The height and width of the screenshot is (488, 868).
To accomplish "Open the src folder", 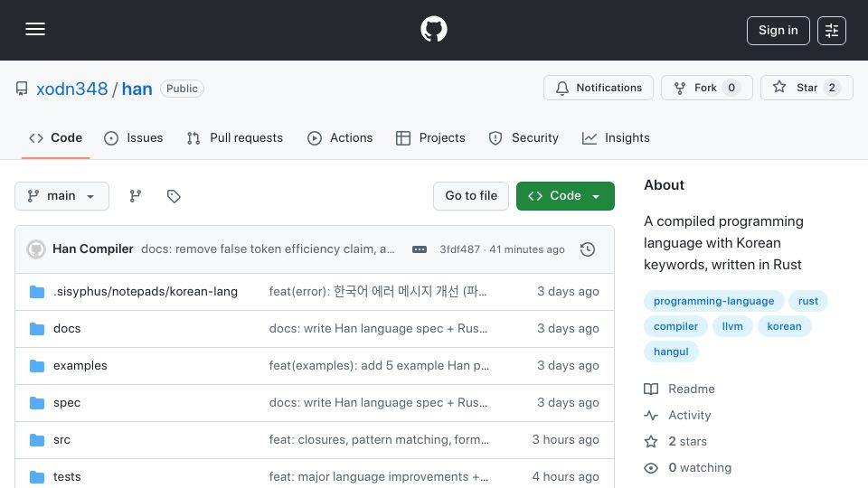I will pos(62,440).
